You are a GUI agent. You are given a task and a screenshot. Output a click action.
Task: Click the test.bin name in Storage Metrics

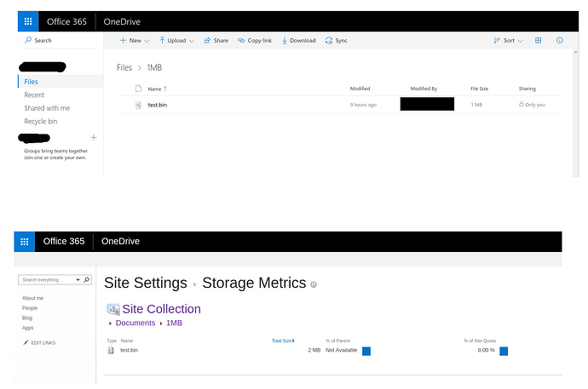[129, 350]
